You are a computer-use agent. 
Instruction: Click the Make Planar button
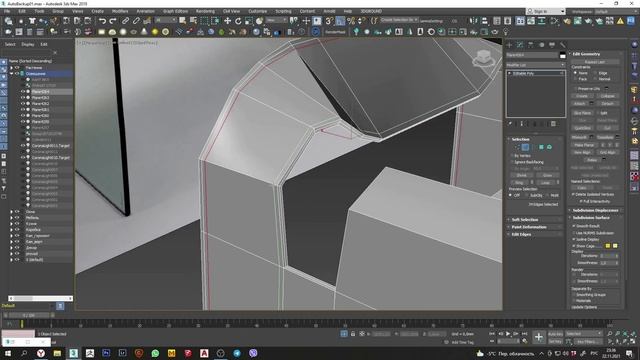tap(584, 145)
